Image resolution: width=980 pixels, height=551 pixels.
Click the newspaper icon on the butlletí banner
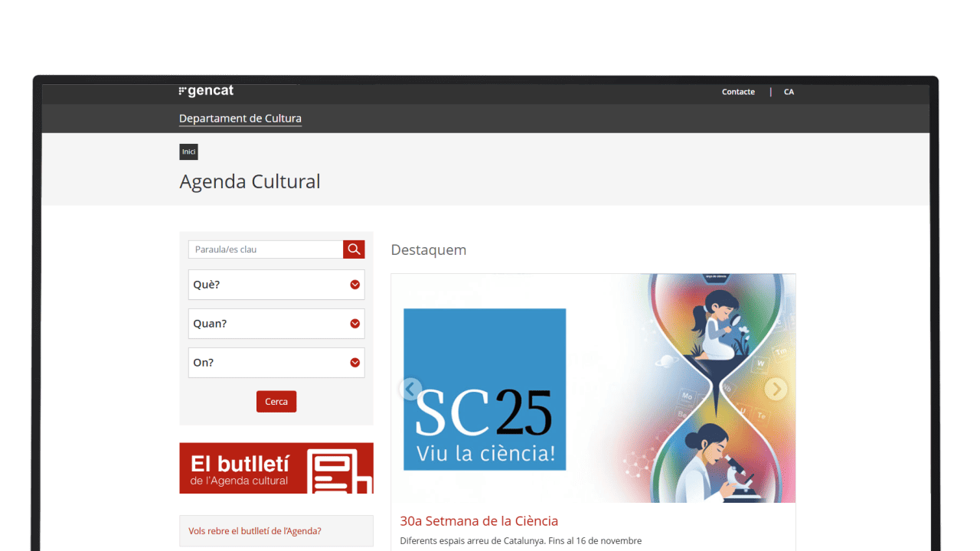[x=338, y=471]
